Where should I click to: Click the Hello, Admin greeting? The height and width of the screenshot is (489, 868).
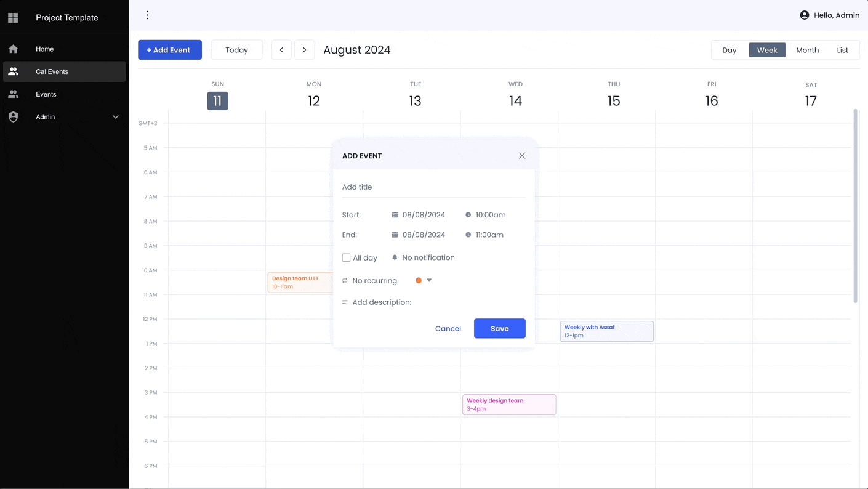[x=837, y=15]
